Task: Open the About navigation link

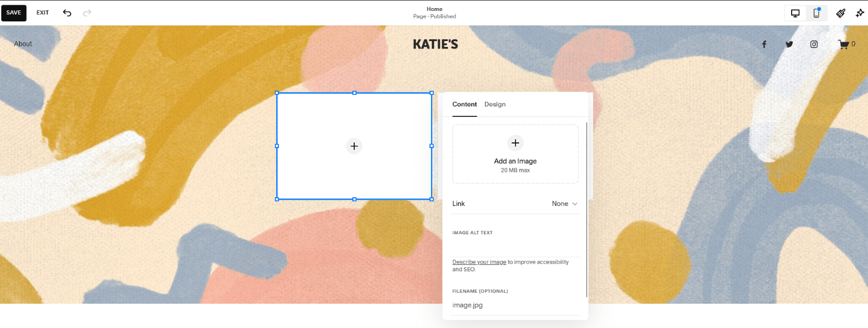Action: [x=23, y=44]
